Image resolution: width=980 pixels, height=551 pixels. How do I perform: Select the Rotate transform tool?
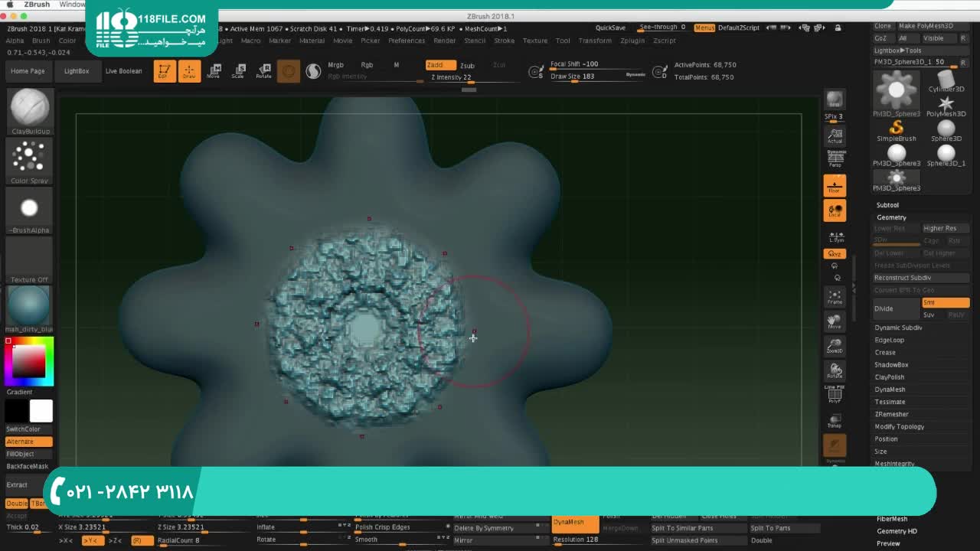264,71
